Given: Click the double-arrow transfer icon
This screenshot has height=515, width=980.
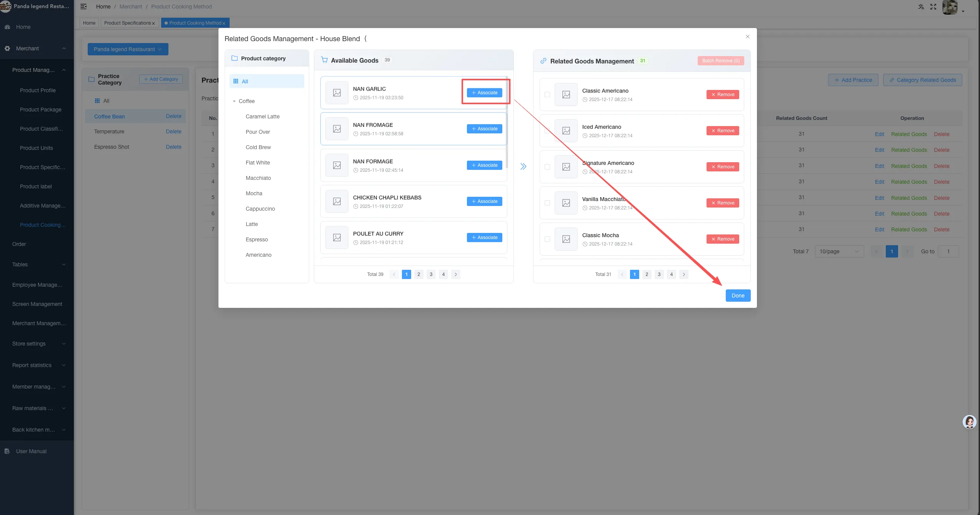Looking at the screenshot, I should click(523, 166).
